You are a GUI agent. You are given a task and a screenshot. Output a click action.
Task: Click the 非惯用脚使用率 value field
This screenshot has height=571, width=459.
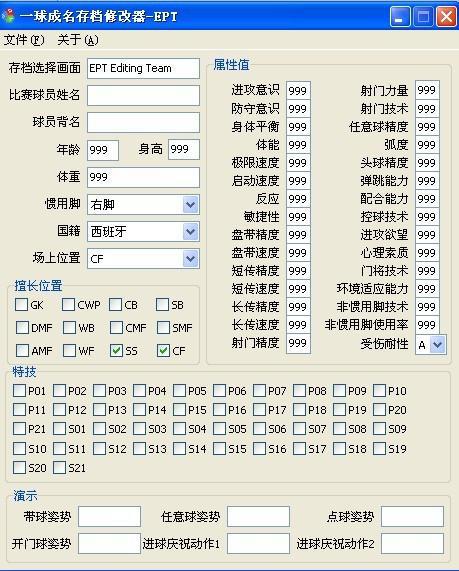(x=427, y=324)
